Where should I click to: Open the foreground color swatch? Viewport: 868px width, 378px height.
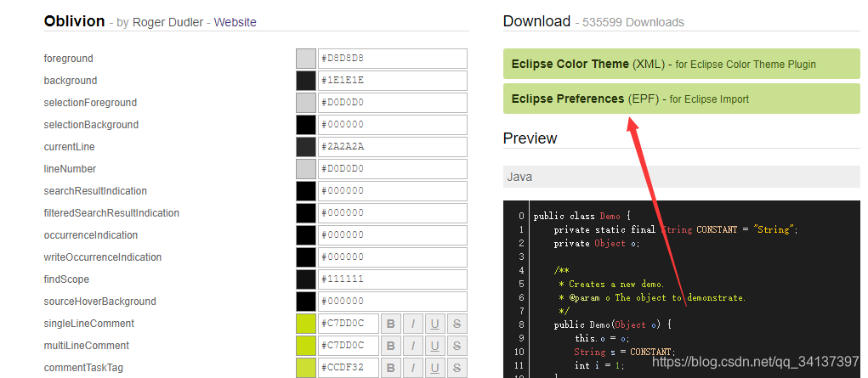pyautogui.click(x=305, y=59)
